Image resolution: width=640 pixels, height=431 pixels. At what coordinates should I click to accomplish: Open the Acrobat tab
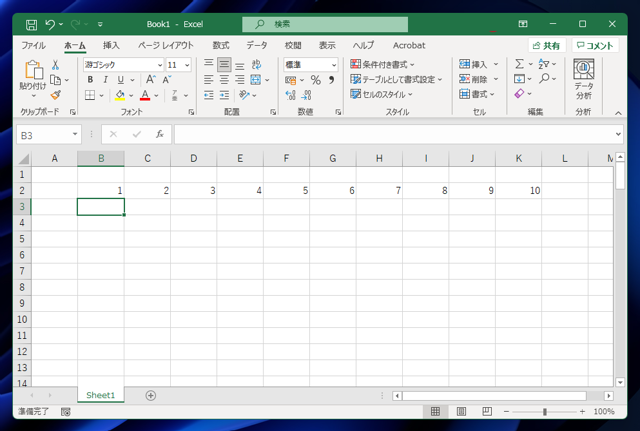(409, 45)
